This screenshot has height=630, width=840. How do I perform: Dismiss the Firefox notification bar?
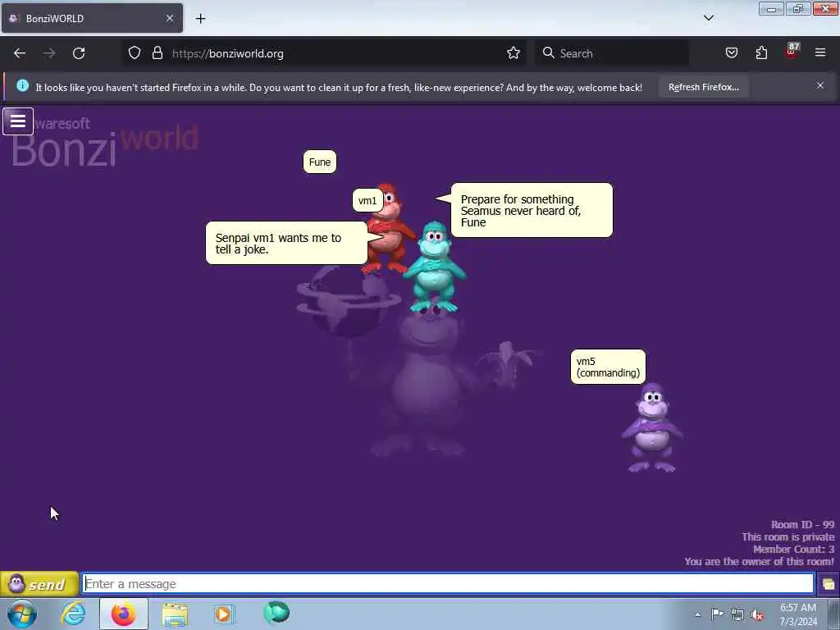pos(820,85)
